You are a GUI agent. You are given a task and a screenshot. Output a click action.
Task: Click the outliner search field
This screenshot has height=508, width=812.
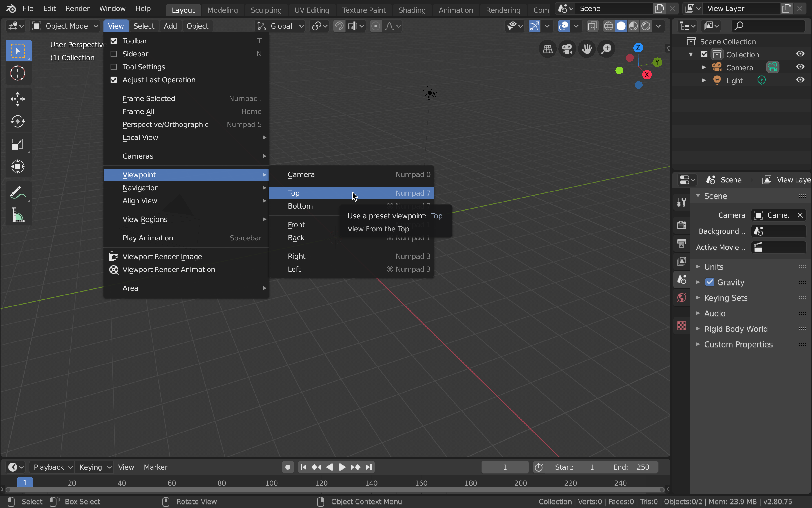[x=768, y=26]
